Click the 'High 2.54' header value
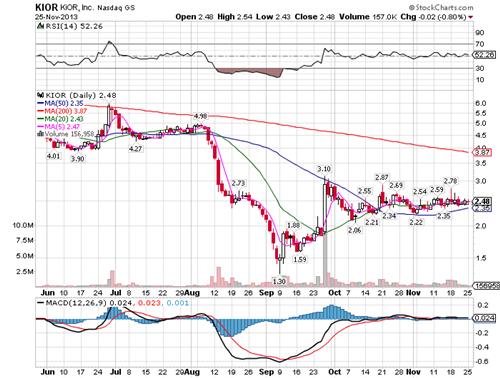The width and height of the screenshot is (500, 378). coord(235,17)
